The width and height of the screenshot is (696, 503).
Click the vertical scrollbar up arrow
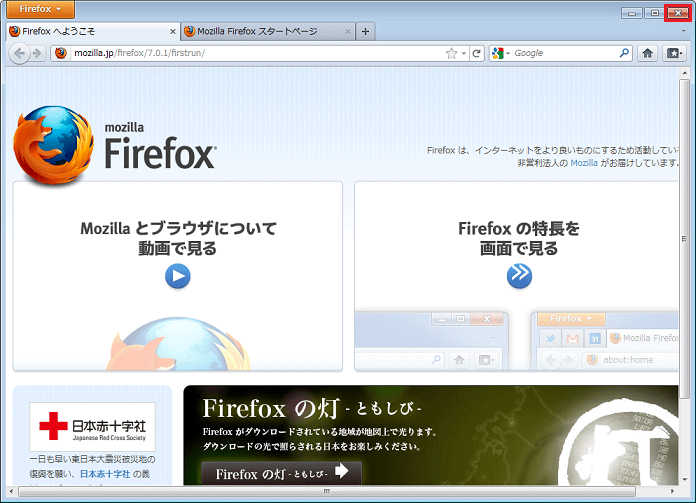click(x=684, y=73)
